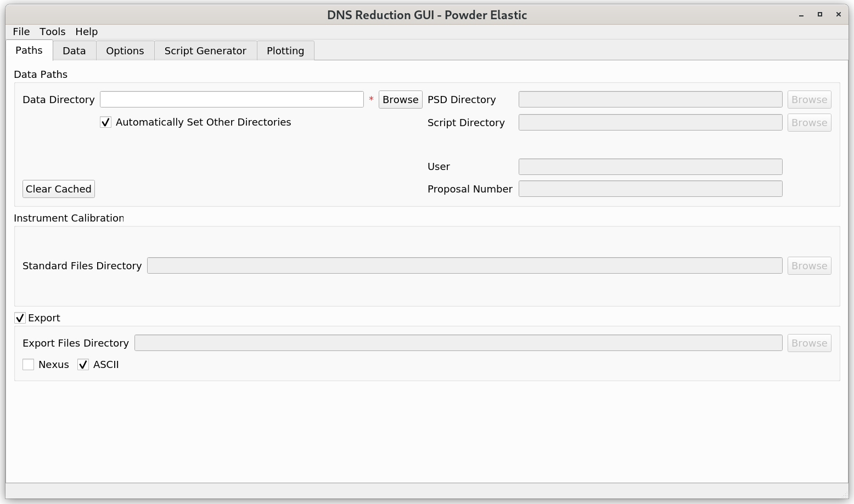Maximize the DNS Reduction GUI window
Screen dimensions: 854x504
coord(820,15)
